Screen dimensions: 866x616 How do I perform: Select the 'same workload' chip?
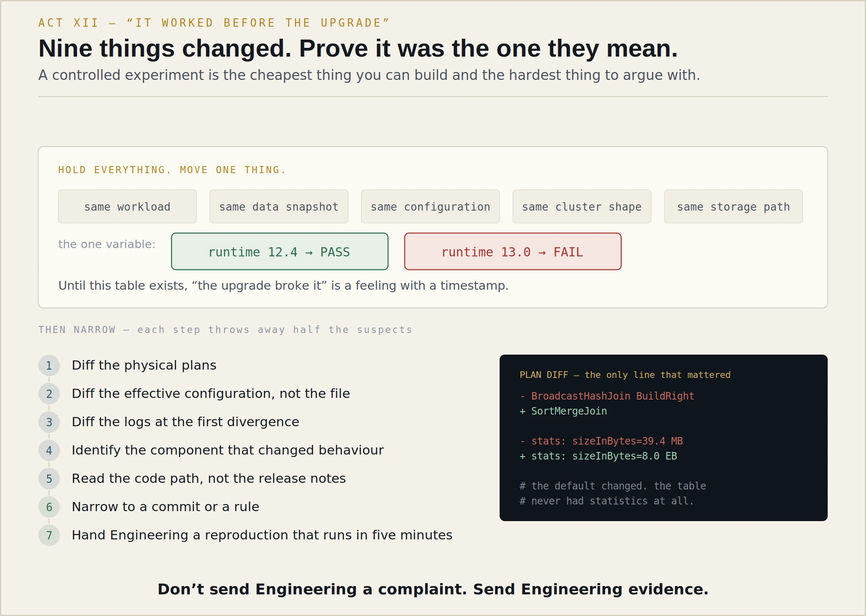pos(127,206)
